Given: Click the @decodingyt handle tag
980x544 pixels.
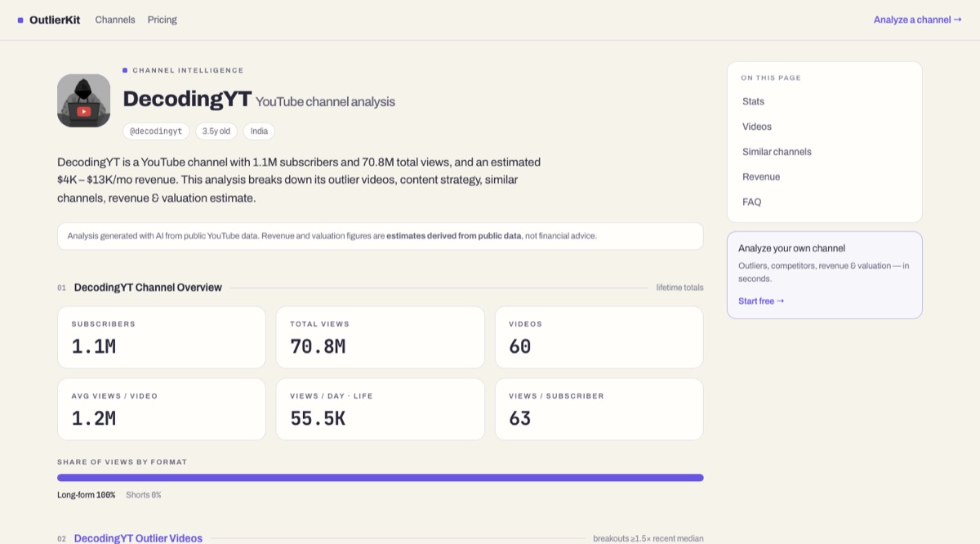Looking at the screenshot, I should [x=156, y=131].
